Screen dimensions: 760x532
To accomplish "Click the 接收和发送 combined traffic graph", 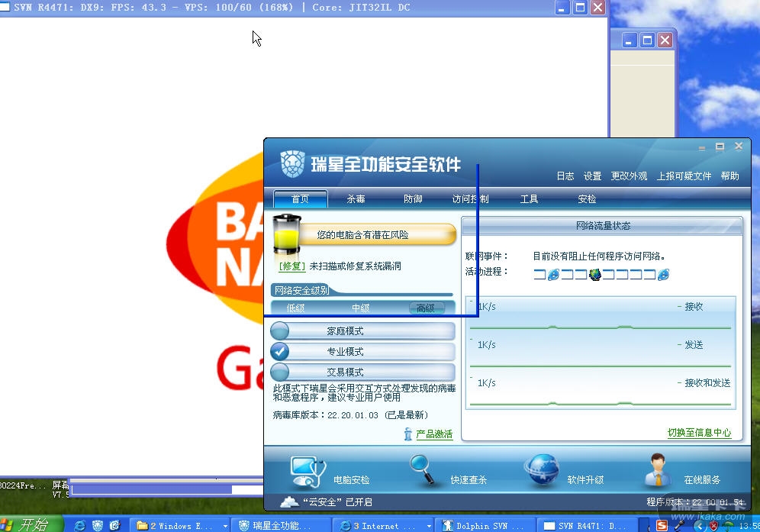I will click(600, 390).
